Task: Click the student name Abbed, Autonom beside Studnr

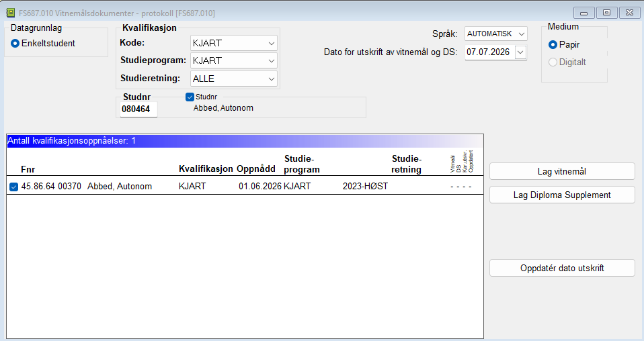Action: (x=223, y=108)
